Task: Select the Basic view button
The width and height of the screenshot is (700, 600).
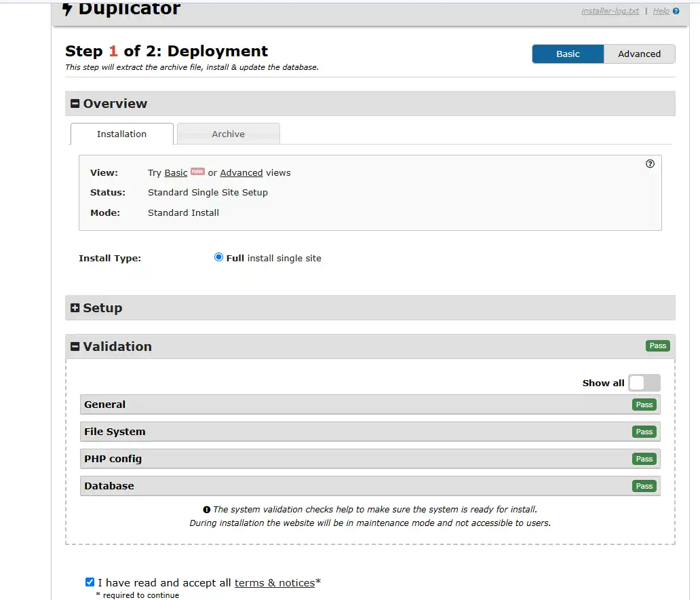Action: [x=568, y=54]
